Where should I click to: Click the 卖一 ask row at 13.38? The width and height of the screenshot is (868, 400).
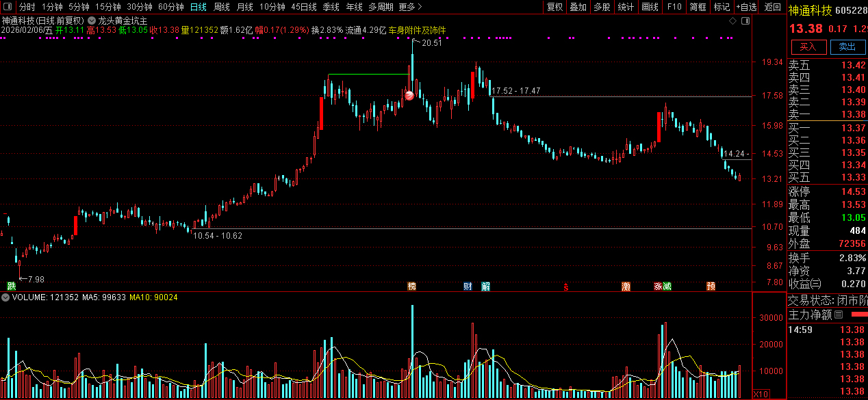click(827, 114)
